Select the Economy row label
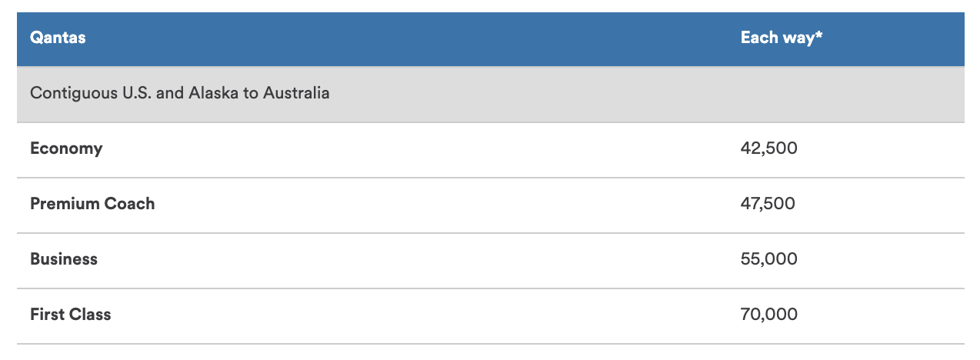This screenshot has height=360, width=980. [x=66, y=148]
